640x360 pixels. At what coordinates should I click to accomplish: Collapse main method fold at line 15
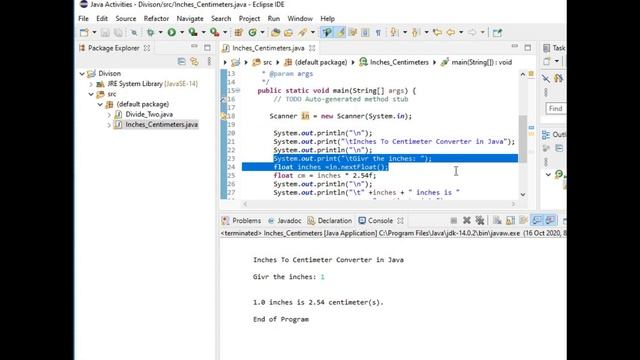pos(238,91)
